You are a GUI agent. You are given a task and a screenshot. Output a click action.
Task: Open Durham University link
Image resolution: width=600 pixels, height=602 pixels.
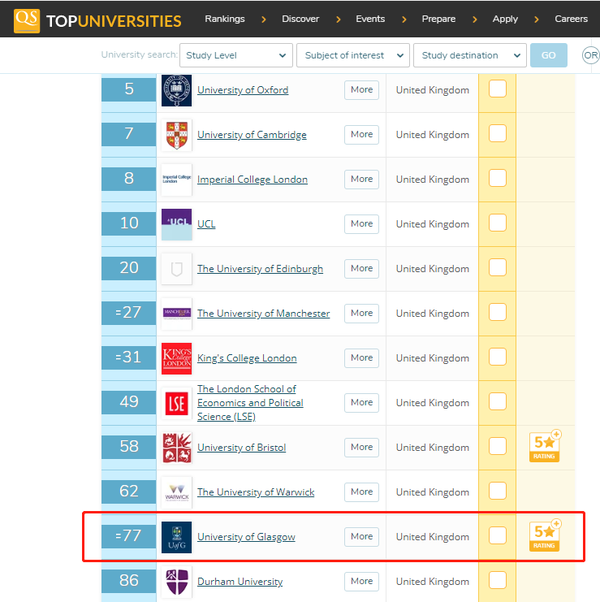point(240,582)
